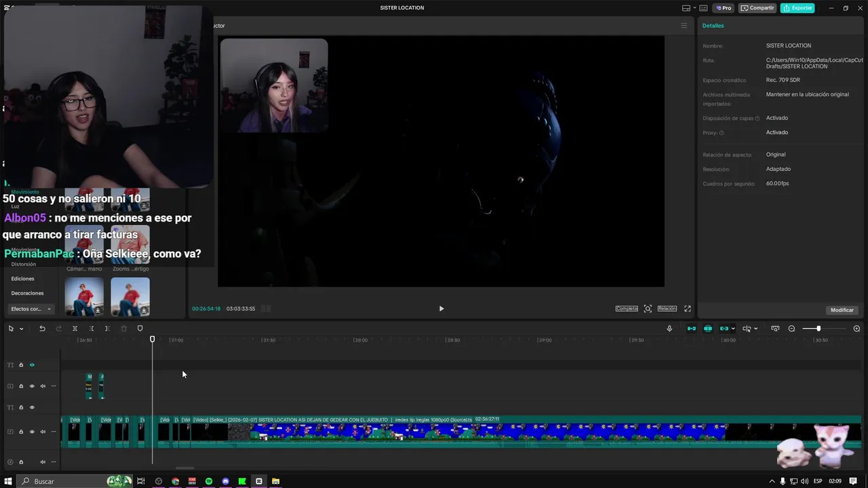868x488 pixels.
Task: Click the keyboard shortcuts icon in the title bar
Action: 703,8
